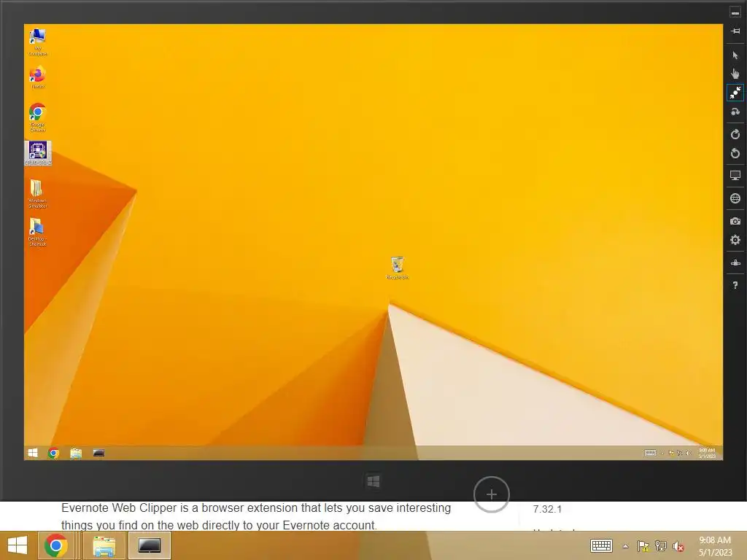Click the simulator app icon in inner taskbar
Viewport: 747px width, 560px height.
click(98, 453)
